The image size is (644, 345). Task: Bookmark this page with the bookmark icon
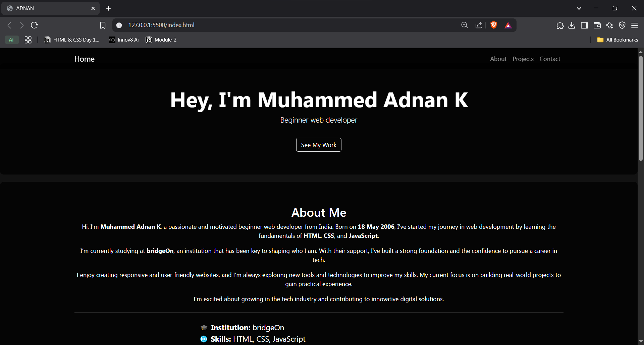(103, 25)
